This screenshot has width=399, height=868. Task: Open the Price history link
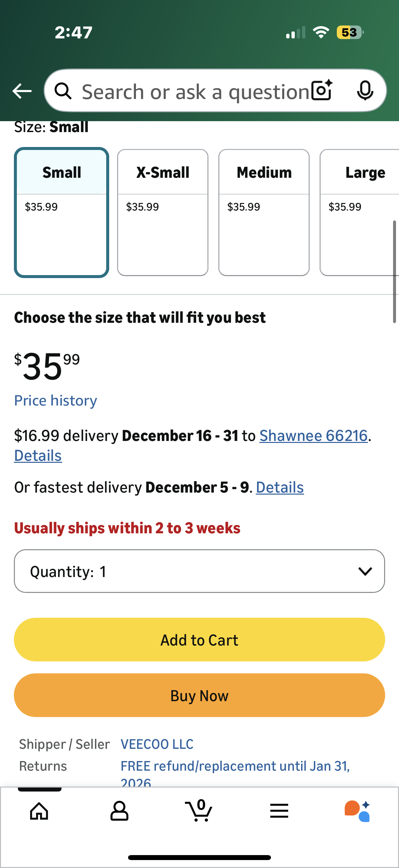(x=56, y=400)
